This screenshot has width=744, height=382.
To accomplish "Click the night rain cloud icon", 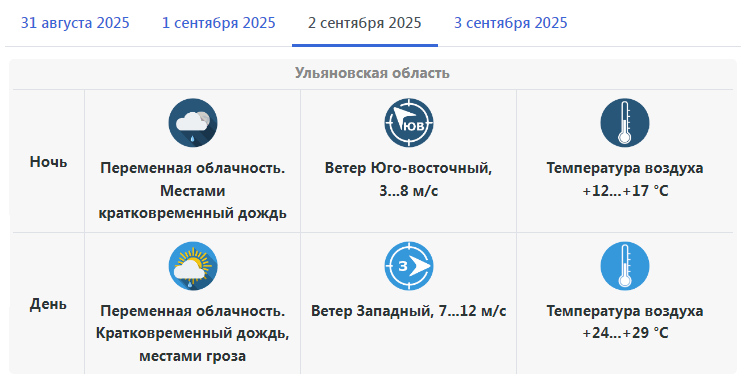I will (x=193, y=123).
